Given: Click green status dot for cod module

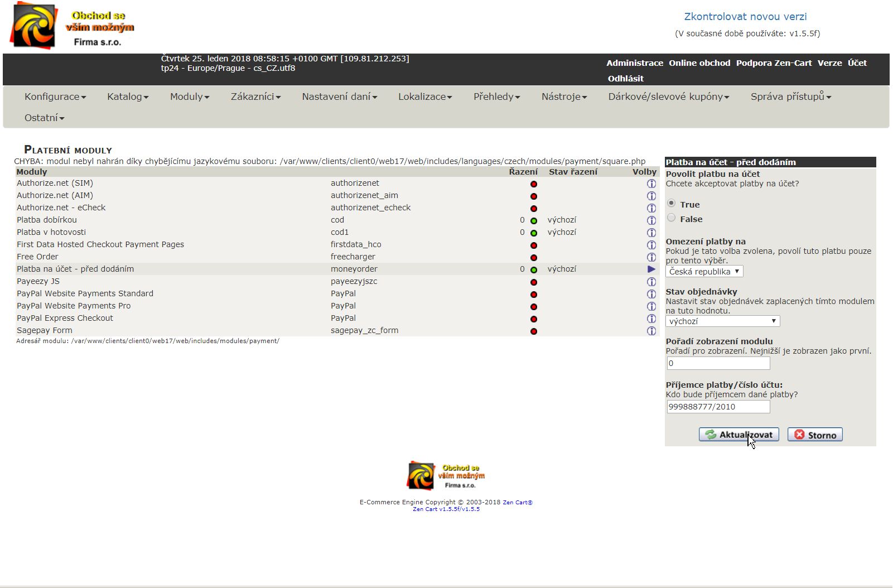Looking at the screenshot, I should pyautogui.click(x=534, y=221).
